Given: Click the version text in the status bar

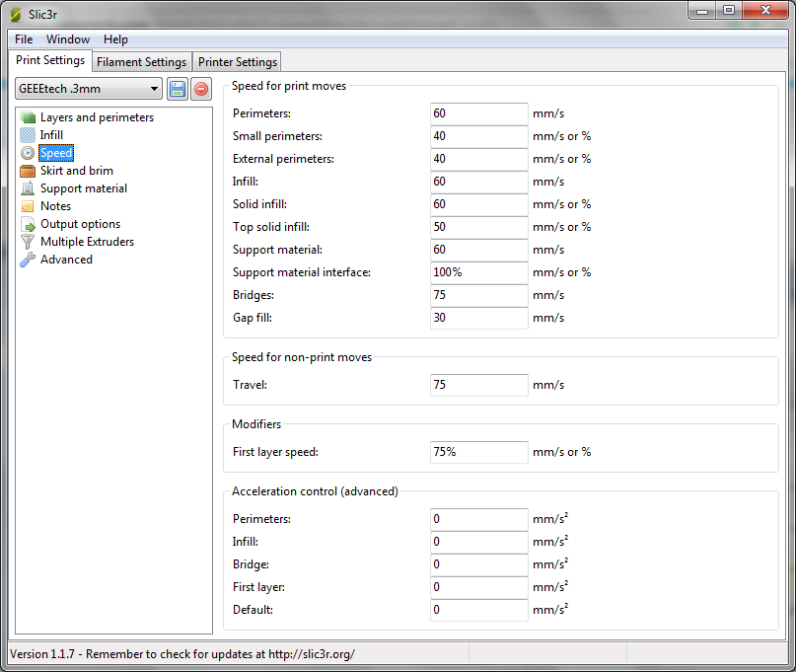Looking at the screenshot, I should [182, 654].
